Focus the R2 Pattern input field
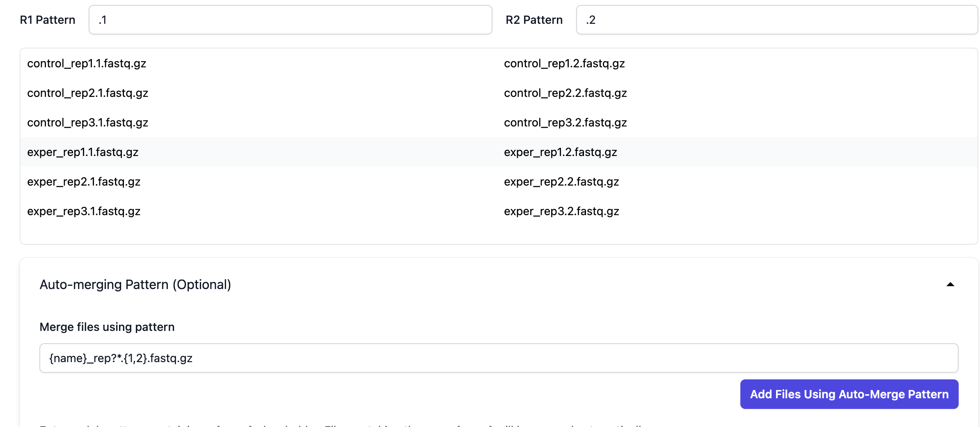The image size is (980, 427). [x=776, y=20]
